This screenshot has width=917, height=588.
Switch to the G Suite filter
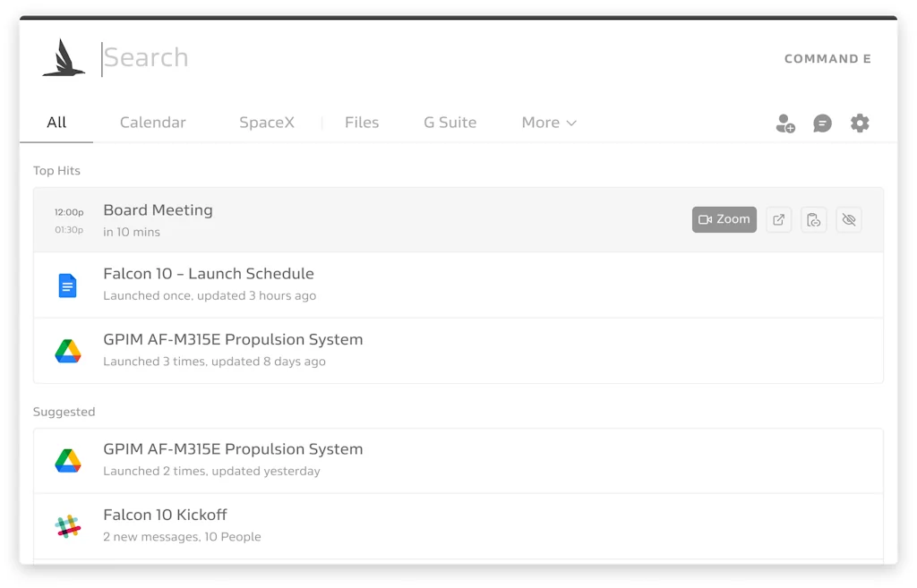(x=450, y=123)
